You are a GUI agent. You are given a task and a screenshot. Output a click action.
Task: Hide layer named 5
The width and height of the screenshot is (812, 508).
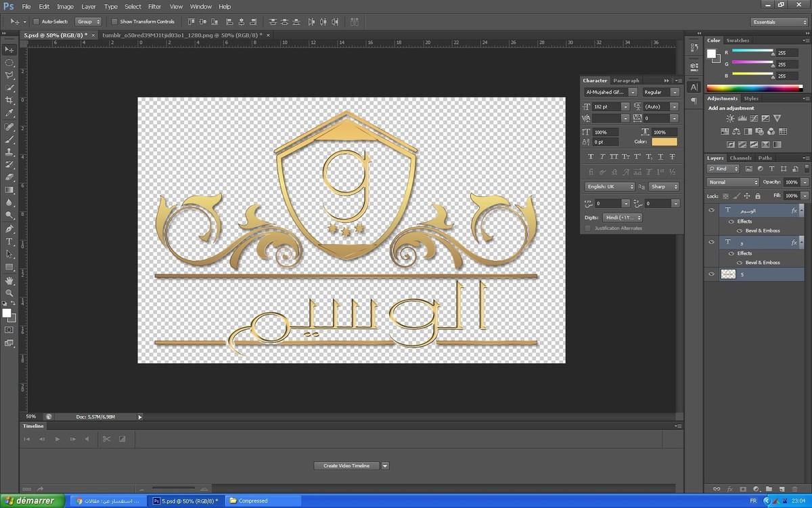(x=711, y=274)
